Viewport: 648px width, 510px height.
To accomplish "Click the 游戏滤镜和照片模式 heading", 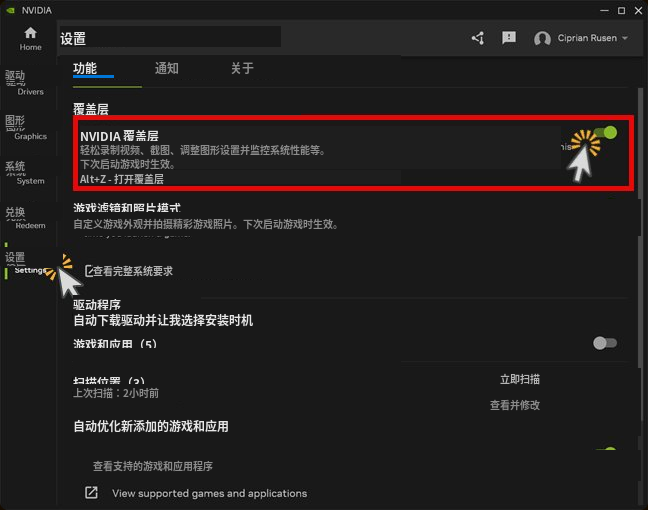I will [127, 207].
